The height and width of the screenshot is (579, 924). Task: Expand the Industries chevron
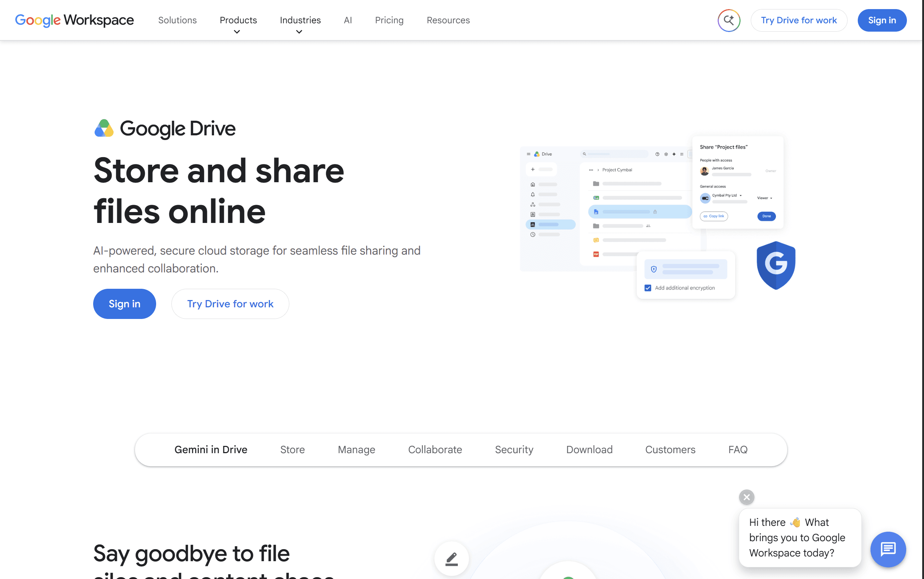(299, 32)
